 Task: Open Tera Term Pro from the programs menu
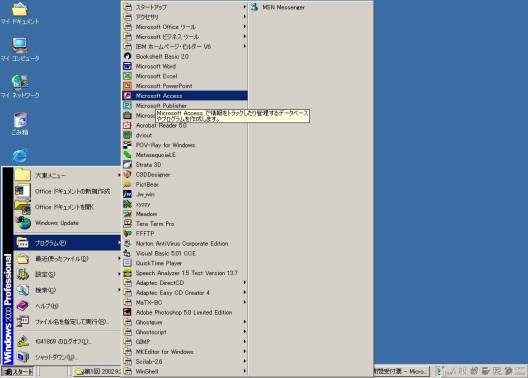click(185, 224)
